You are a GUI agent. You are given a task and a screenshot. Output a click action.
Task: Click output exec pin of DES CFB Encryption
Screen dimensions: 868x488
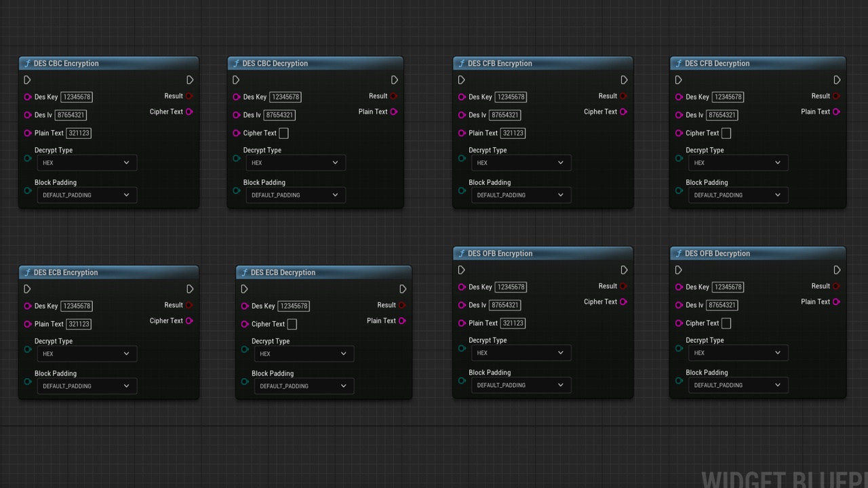coord(624,80)
